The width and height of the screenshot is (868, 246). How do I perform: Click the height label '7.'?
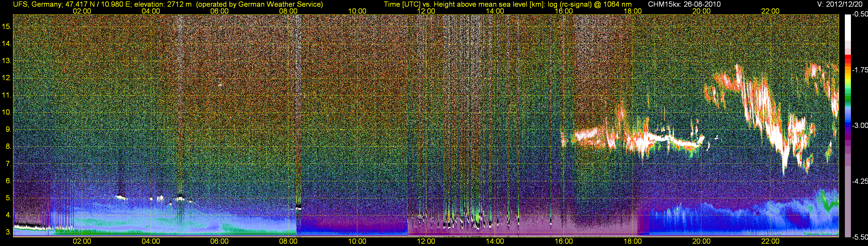click(x=9, y=164)
